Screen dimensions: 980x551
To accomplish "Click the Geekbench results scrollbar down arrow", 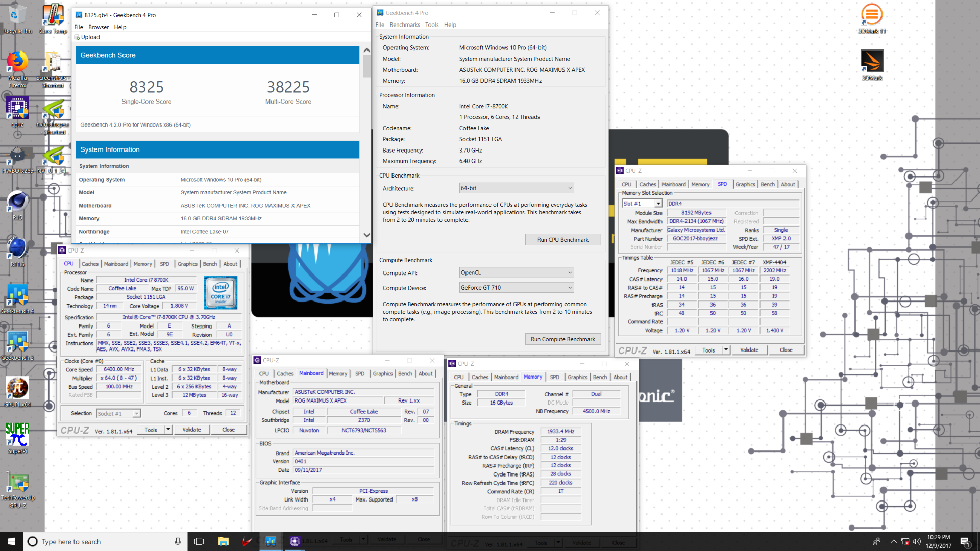I will pos(366,235).
